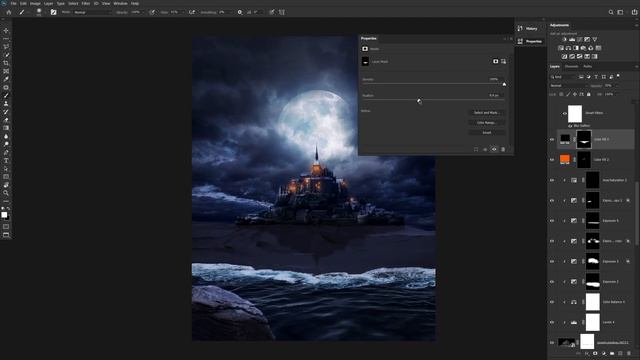This screenshot has width=640, height=360.
Task: Add a Brightness/Contrast adjustment
Action: (x=564, y=40)
